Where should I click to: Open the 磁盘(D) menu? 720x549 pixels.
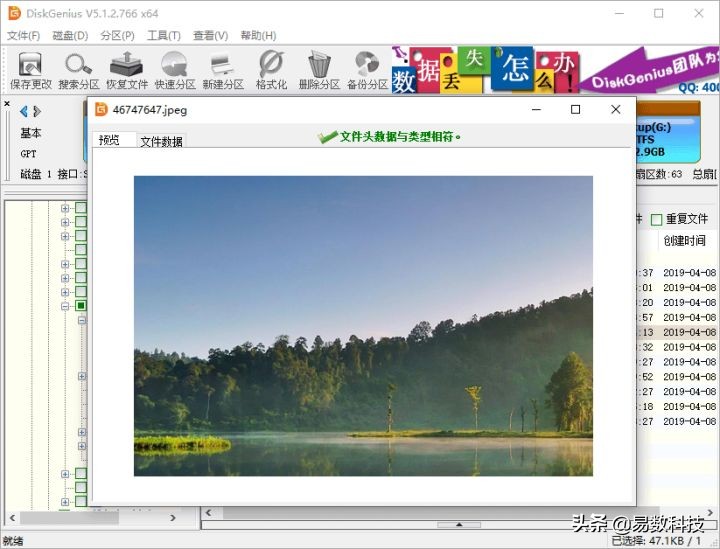click(x=70, y=35)
